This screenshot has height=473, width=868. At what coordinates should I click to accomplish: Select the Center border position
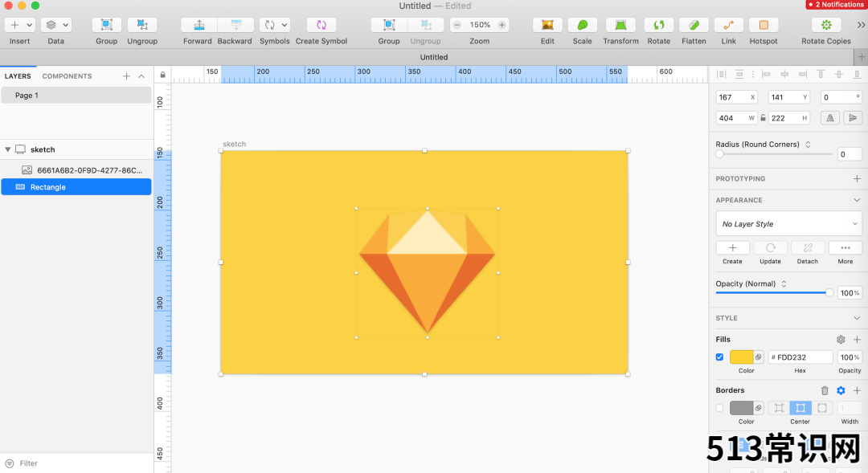point(800,408)
